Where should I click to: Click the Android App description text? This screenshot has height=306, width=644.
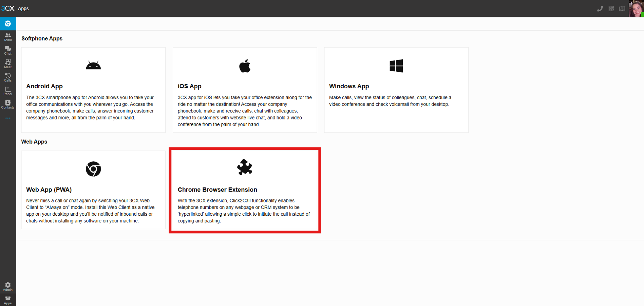90,108
